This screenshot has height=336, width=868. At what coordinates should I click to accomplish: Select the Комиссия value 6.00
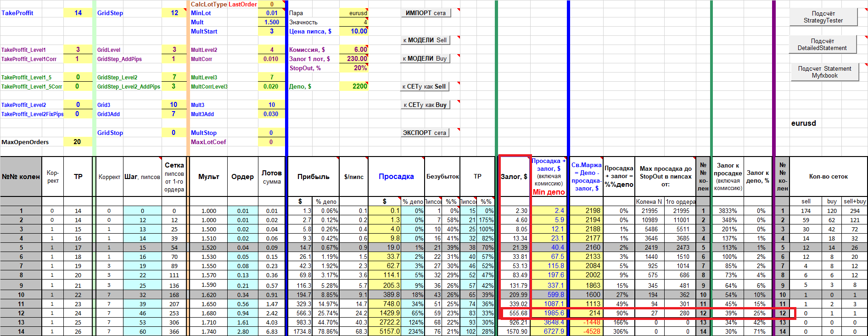point(353,50)
